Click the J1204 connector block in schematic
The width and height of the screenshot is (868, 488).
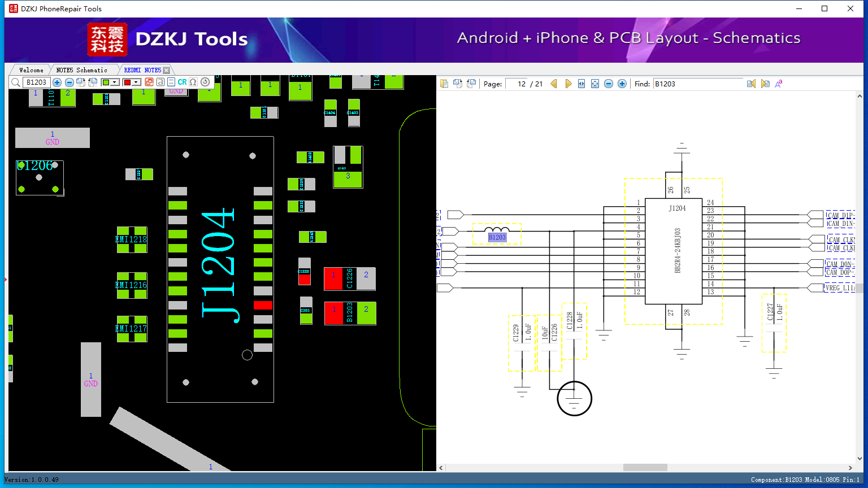point(674,251)
